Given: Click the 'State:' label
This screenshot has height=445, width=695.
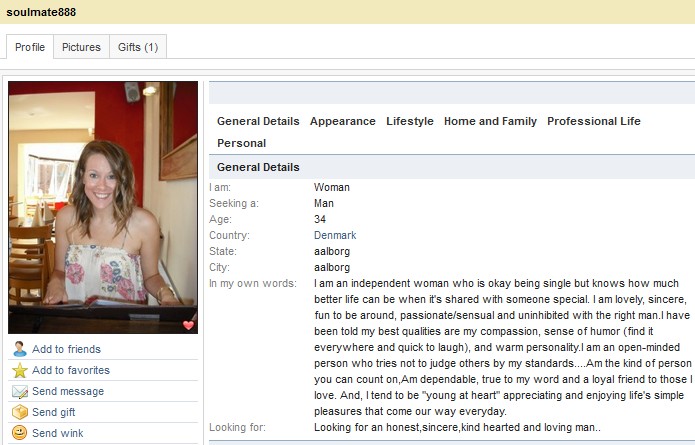Looking at the screenshot, I should click(223, 251).
